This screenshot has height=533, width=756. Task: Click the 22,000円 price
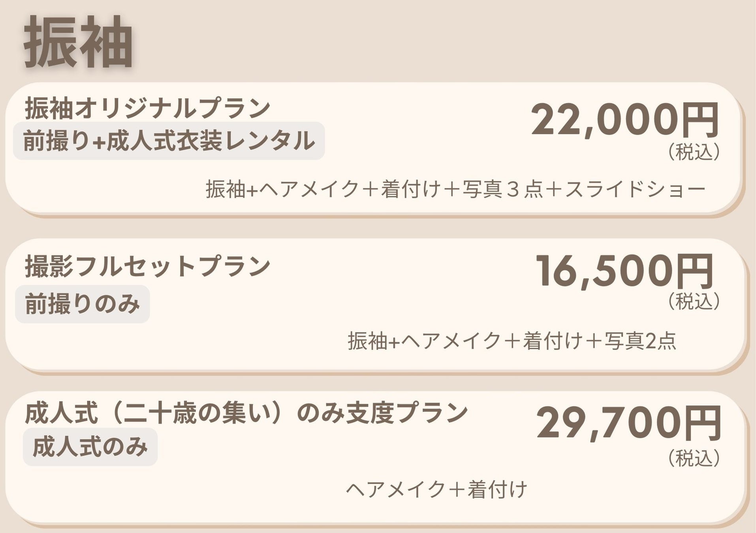[624, 120]
